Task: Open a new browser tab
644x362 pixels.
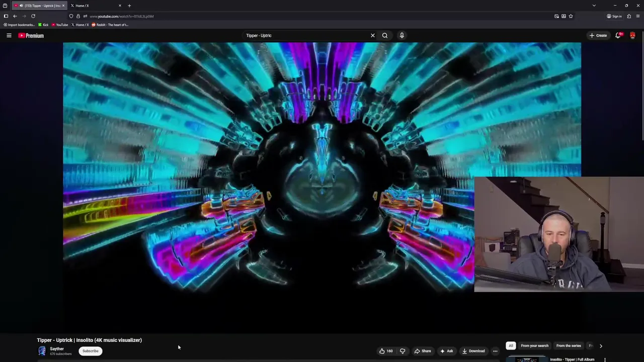Action: click(129, 6)
